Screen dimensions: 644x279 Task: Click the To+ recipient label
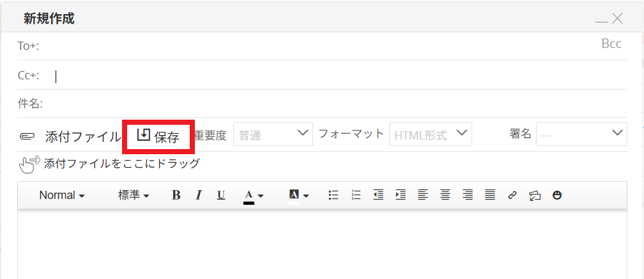click(x=28, y=46)
